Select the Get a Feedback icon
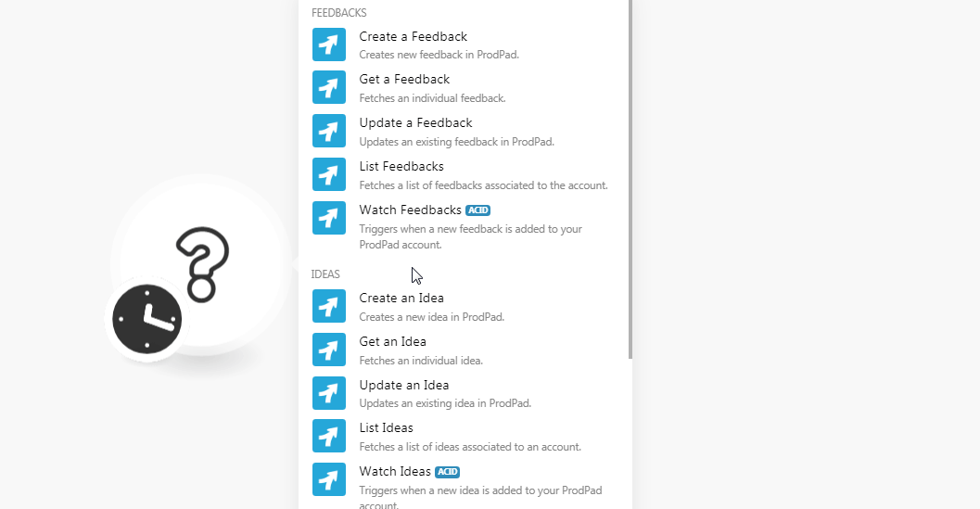980x509 pixels. (x=329, y=88)
